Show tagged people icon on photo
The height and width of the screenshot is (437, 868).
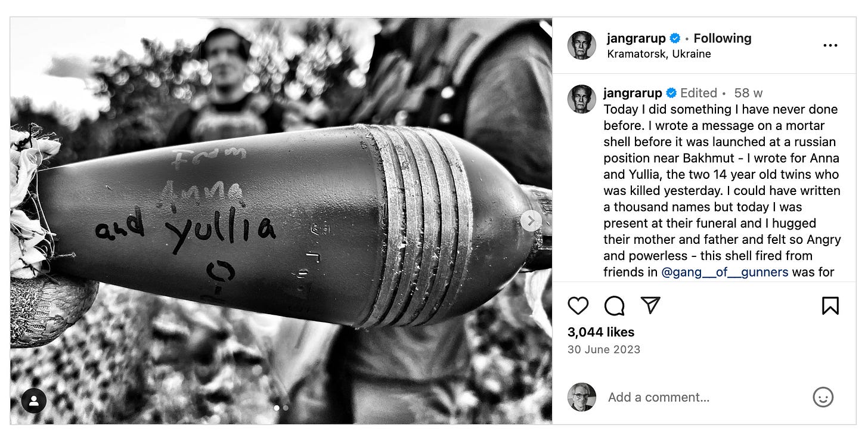point(34,401)
